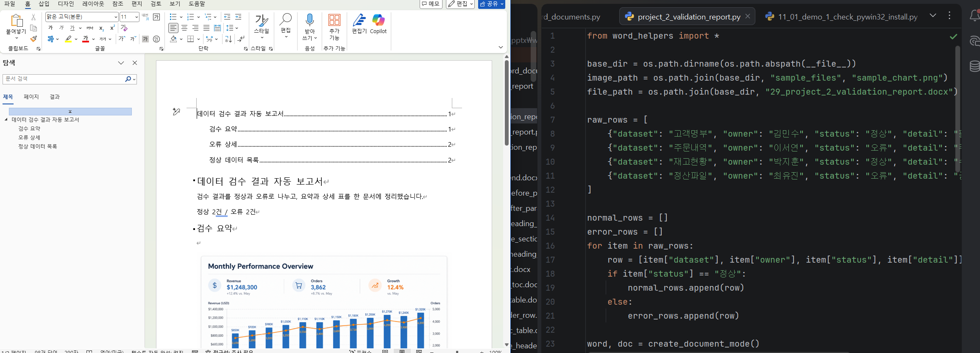Launch Copilot from the ribbon
Image resolution: width=980 pixels, height=353 pixels.
click(x=378, y=20)
